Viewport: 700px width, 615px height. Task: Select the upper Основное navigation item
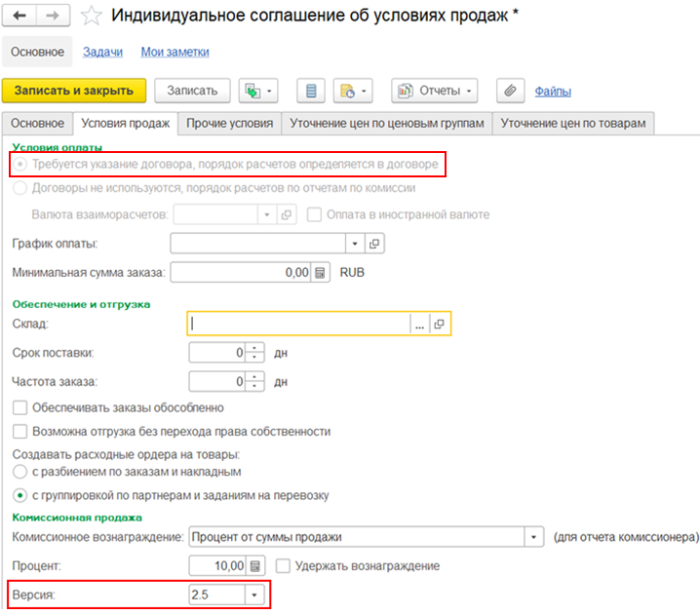click(x=37, y=52)
